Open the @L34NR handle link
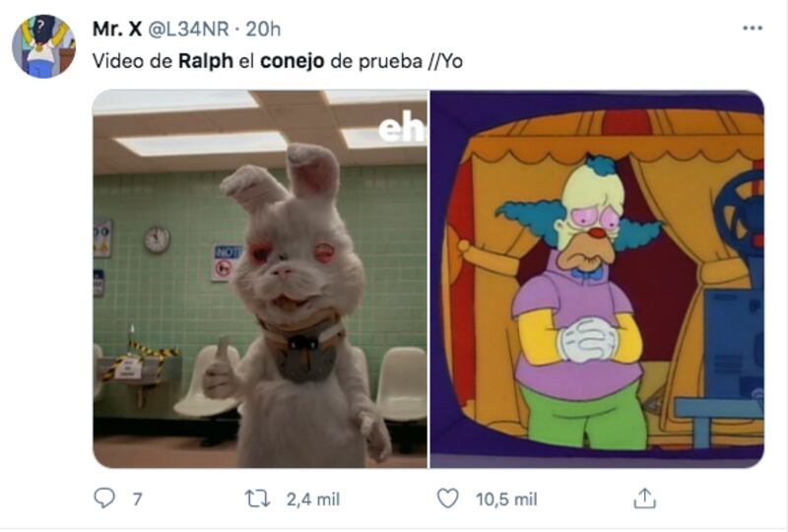The image size is (788, 532). (x=188, y=30)
